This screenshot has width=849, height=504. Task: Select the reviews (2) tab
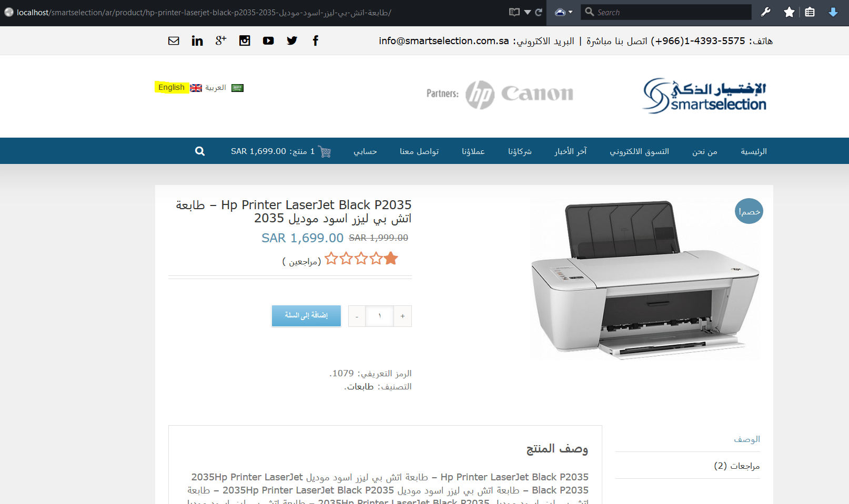coord(737,466)
